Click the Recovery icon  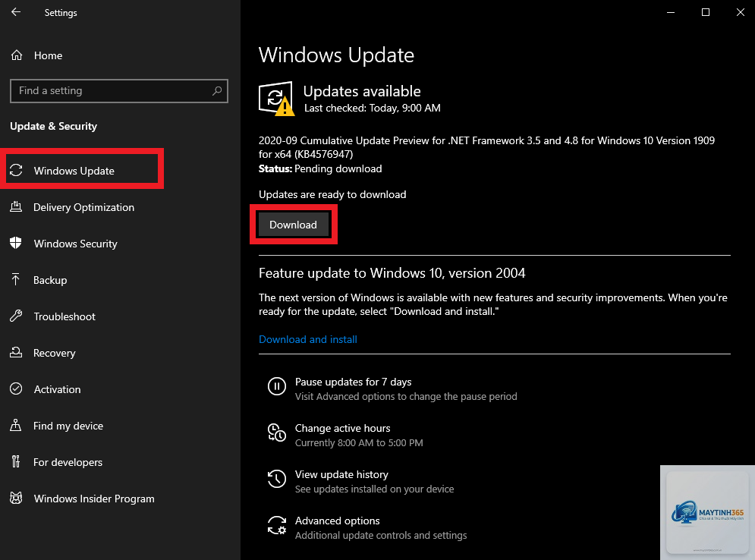(16, 353)
